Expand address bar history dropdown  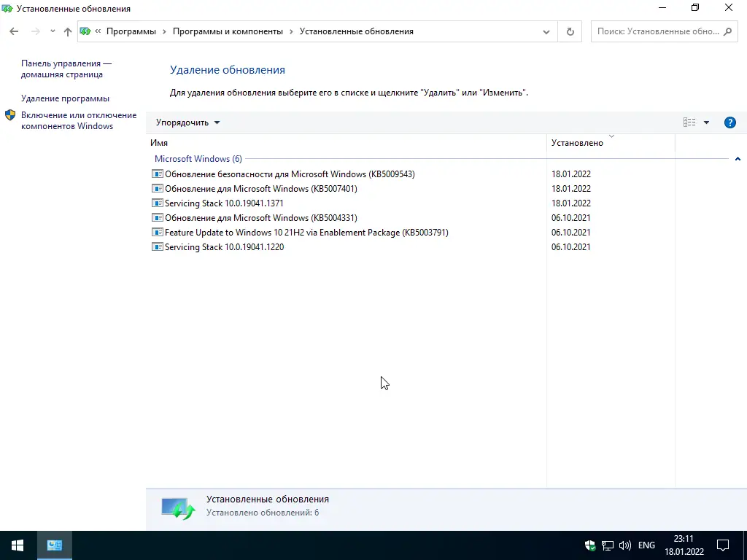[x=546, y=32]
